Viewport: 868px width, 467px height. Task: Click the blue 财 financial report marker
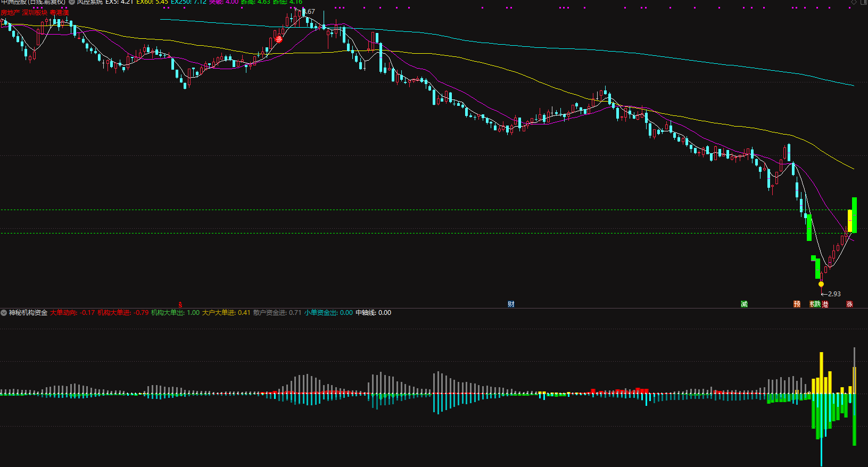[x=511, y=304]
